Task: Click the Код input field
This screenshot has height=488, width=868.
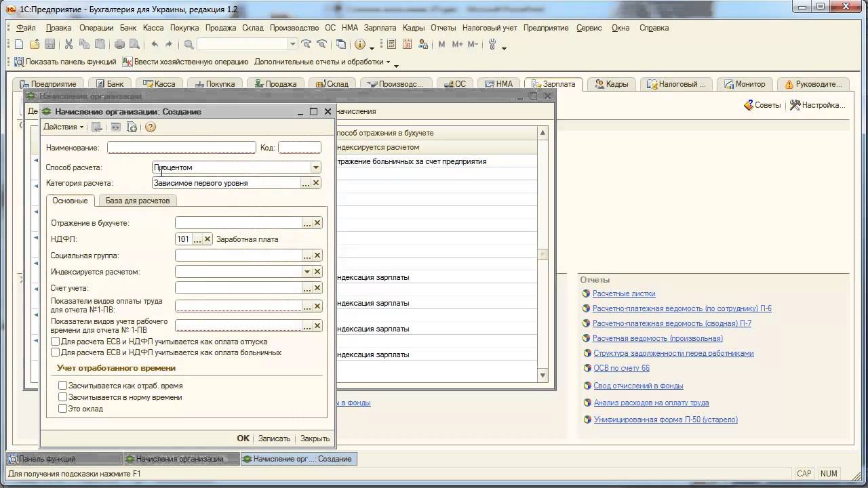Action: pos(299,147)
